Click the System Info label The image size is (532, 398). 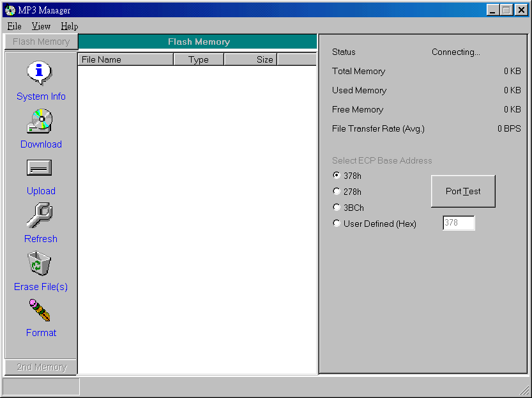[41, 96]
